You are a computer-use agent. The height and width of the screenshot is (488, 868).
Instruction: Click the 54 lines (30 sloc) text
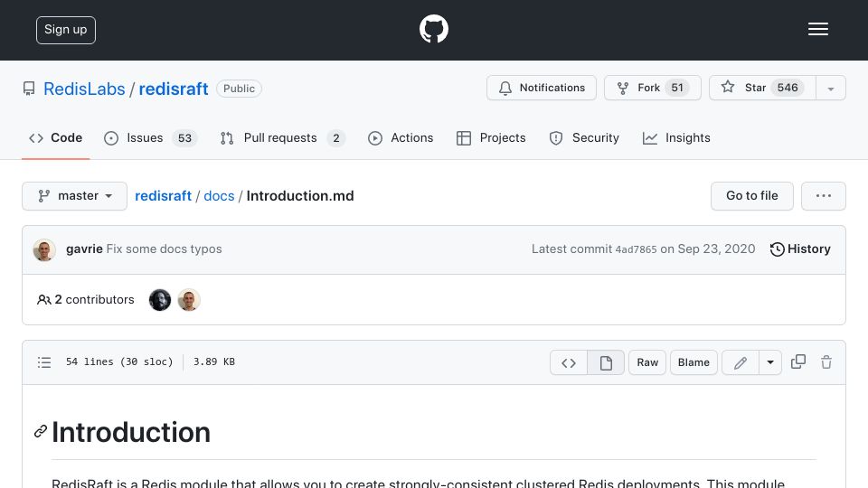(119, 361)
